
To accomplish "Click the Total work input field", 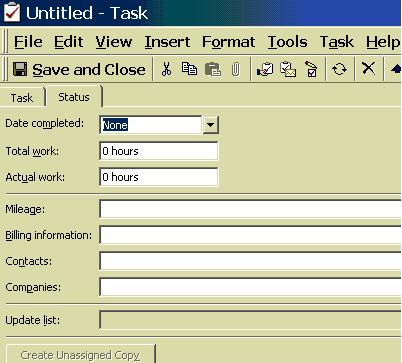I will 159,151.
